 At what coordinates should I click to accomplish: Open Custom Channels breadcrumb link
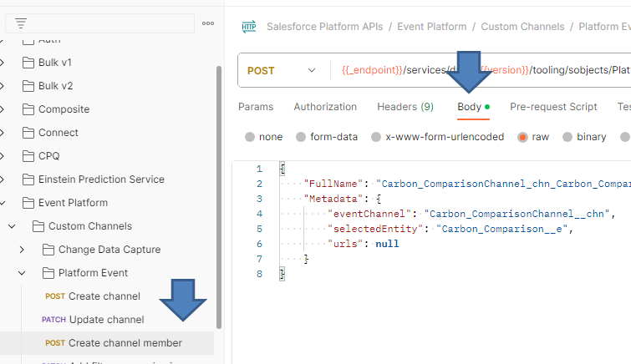[x=522, y=27]
